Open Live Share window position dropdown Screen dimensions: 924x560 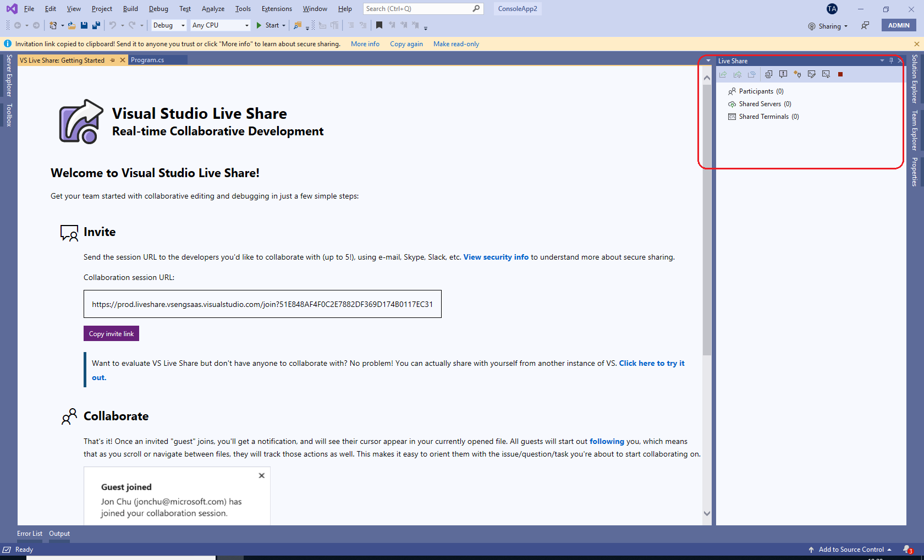pos(882,61)
